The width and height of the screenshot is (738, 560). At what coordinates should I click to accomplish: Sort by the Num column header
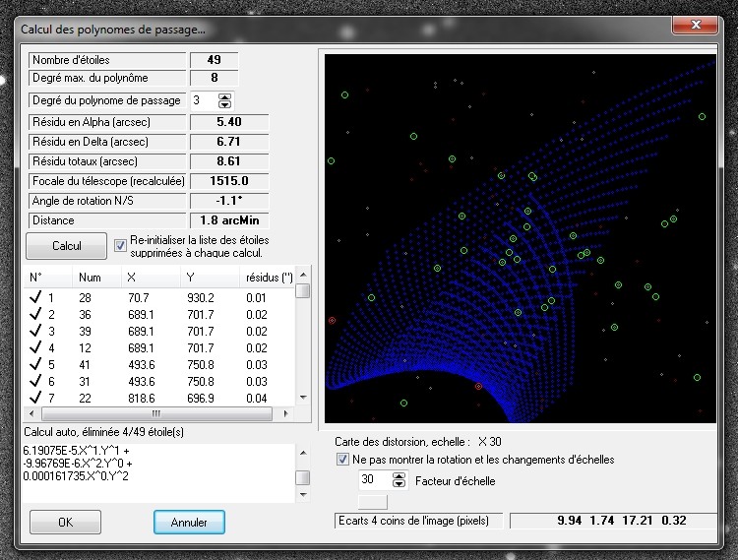pyautogui.click(x=97, y=278)
